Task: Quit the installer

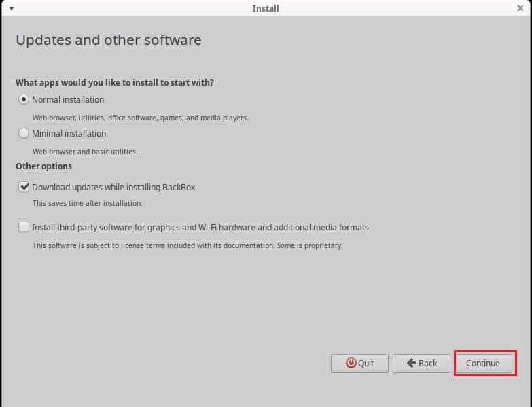Action: coord(359,364)
